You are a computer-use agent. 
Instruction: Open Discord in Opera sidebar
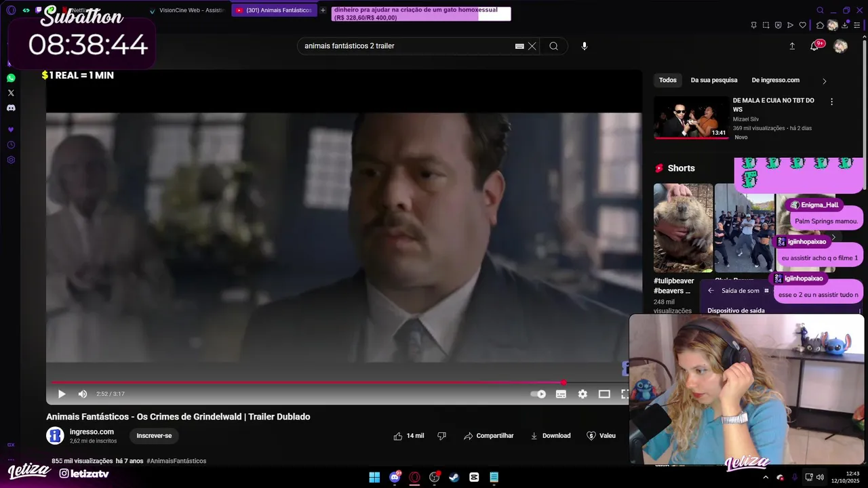11,108
